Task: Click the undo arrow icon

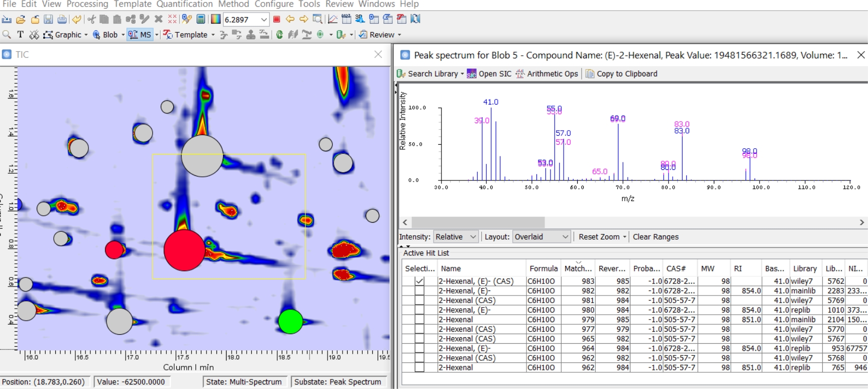Action: coord(76,20)
